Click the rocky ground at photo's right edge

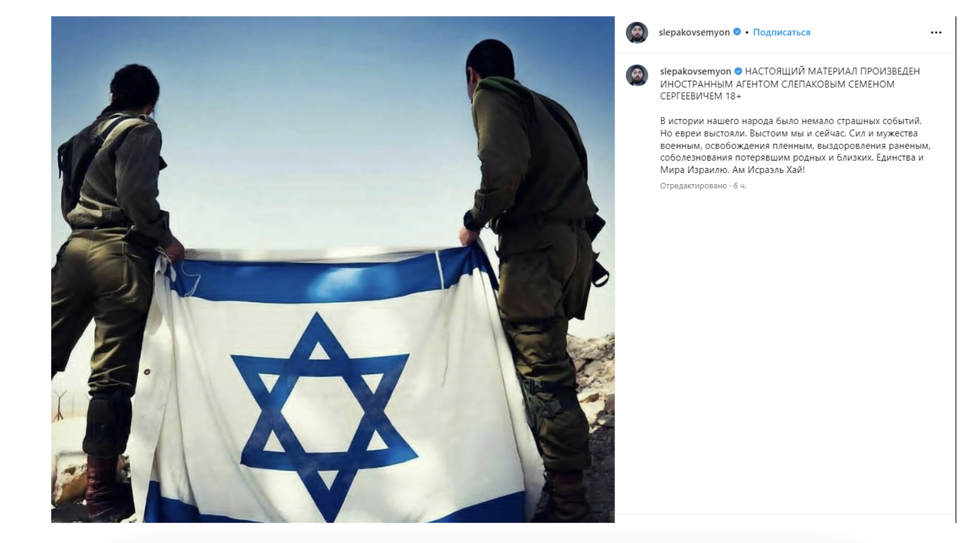point(595,383)
